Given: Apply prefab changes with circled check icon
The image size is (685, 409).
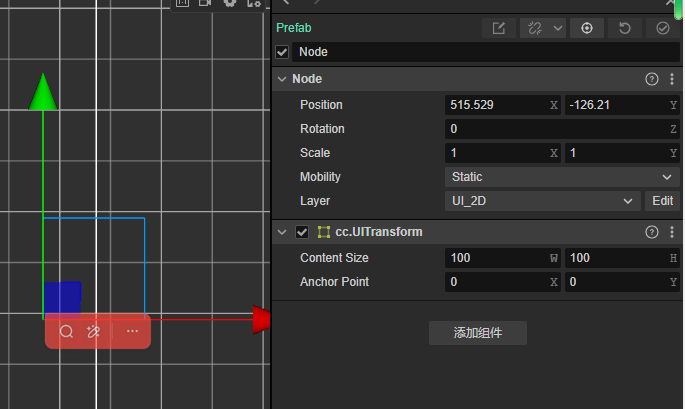Looking at the screenshot, I should click(663, 28).
